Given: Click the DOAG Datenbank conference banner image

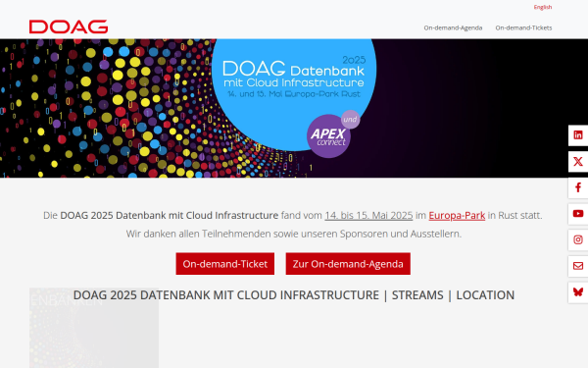Looking at the screenshot, I should [294, 108].
